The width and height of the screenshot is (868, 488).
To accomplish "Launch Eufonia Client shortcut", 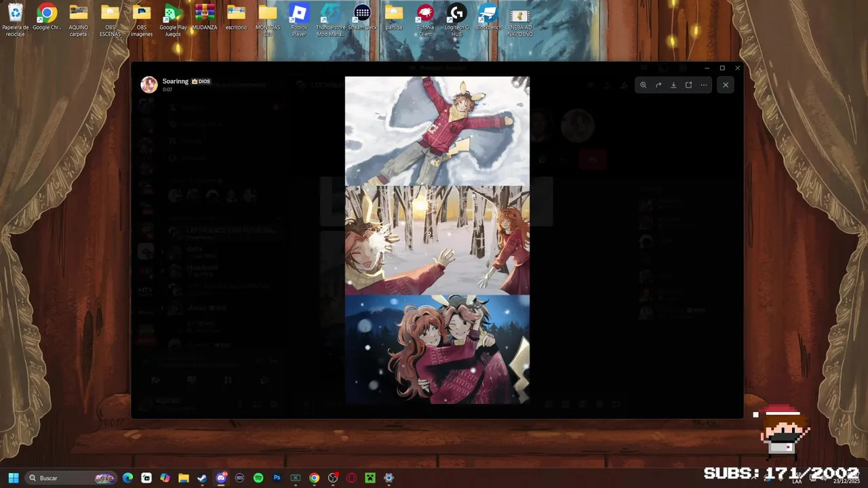I will click(x=425, y=20).
